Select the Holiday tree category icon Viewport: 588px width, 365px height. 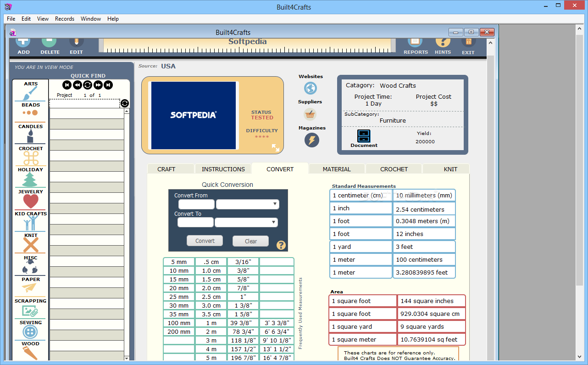click(x=31, y=180)
